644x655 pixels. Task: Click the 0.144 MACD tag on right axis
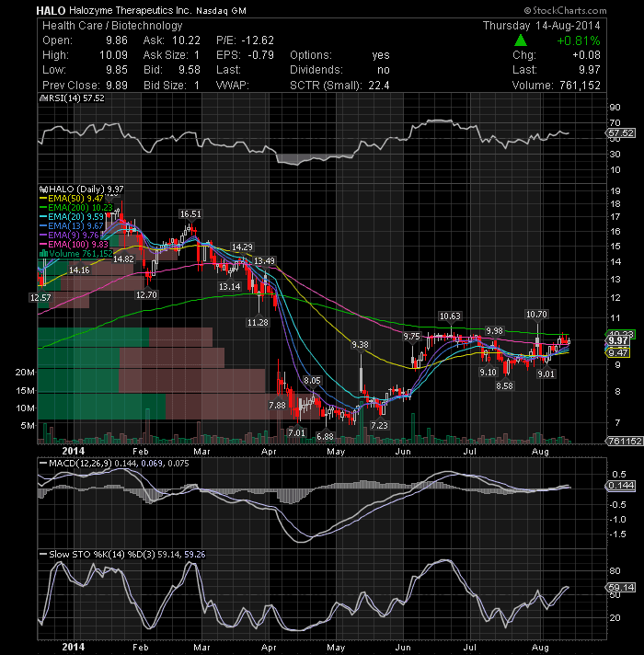pyautogui.click(x=621, y=486)
